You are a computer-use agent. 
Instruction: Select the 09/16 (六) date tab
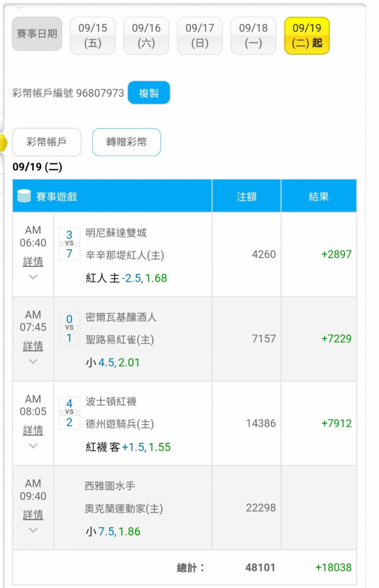146,36
